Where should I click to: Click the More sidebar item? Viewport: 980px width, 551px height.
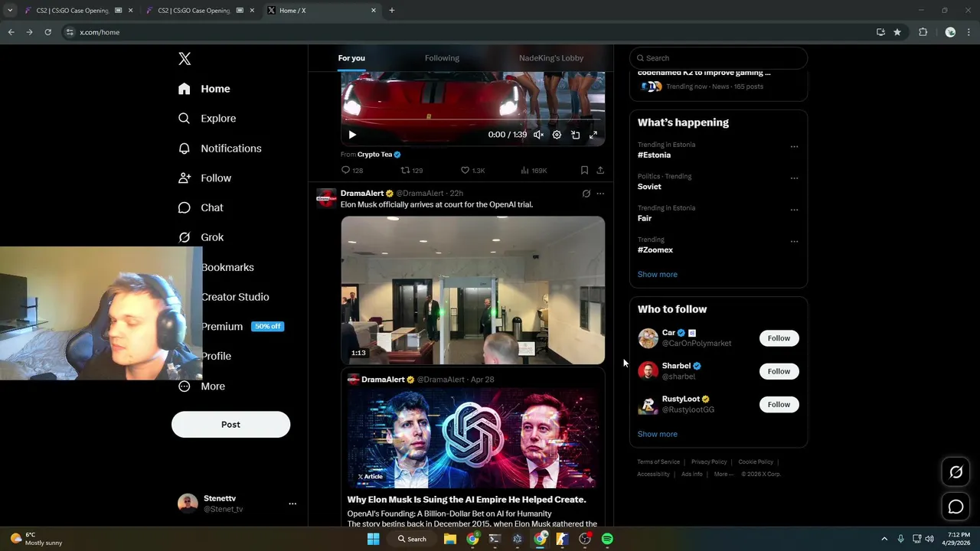201,386
